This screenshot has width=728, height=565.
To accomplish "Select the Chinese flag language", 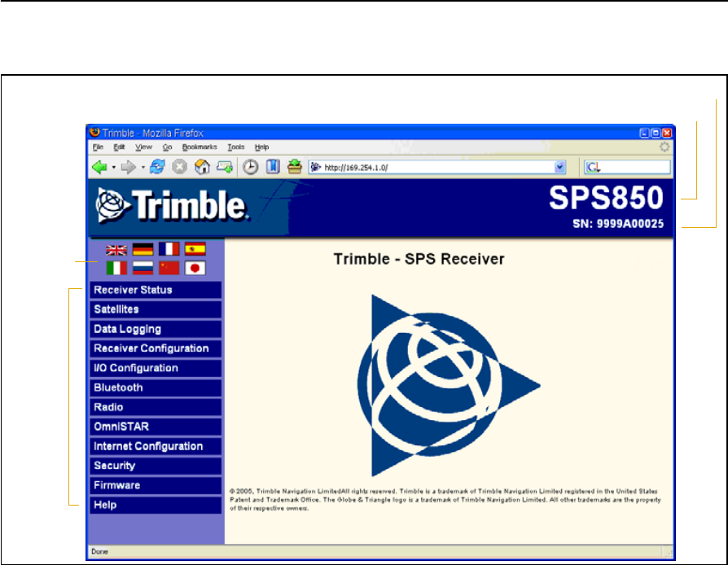I will pos(169,268).
